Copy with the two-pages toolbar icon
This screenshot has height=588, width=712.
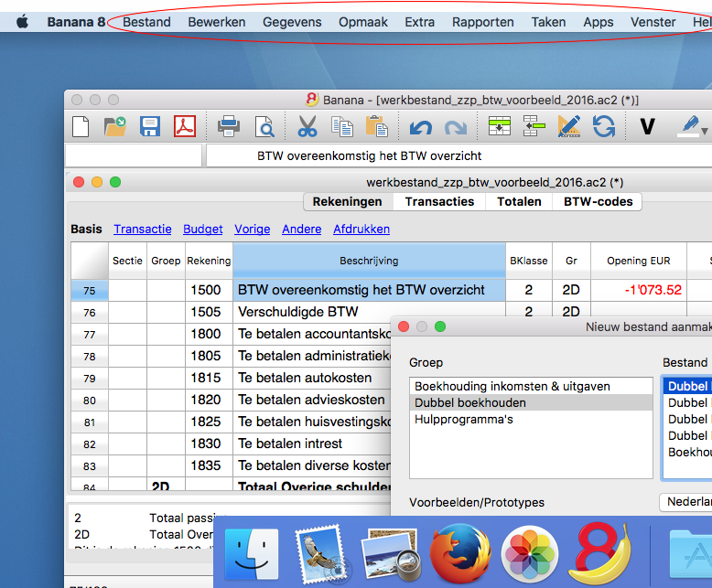tap(342, 126)
